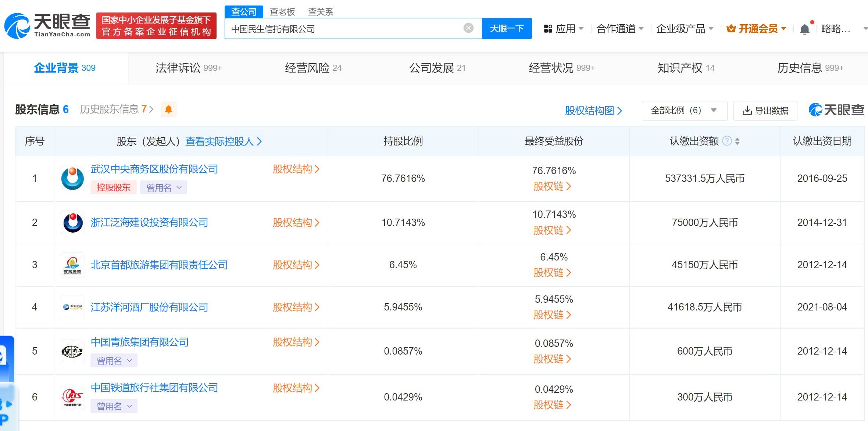The image size is (868, 431).
Task: Open the notification bell at top right
Action: click(x=805, y=28)
